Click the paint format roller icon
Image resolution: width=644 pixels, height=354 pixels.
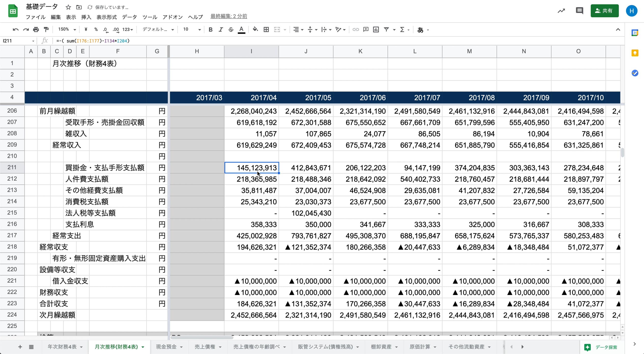click(46, 29)
